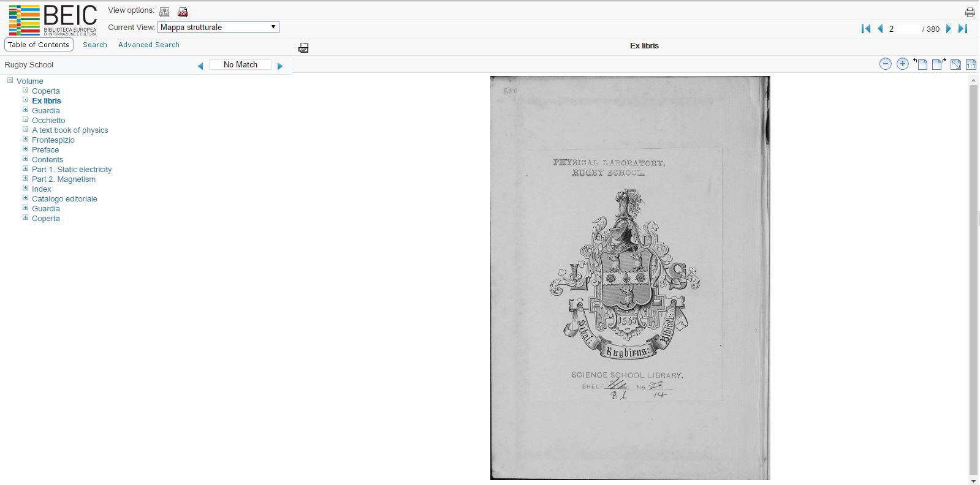Jump to the first page

point(866,28)
